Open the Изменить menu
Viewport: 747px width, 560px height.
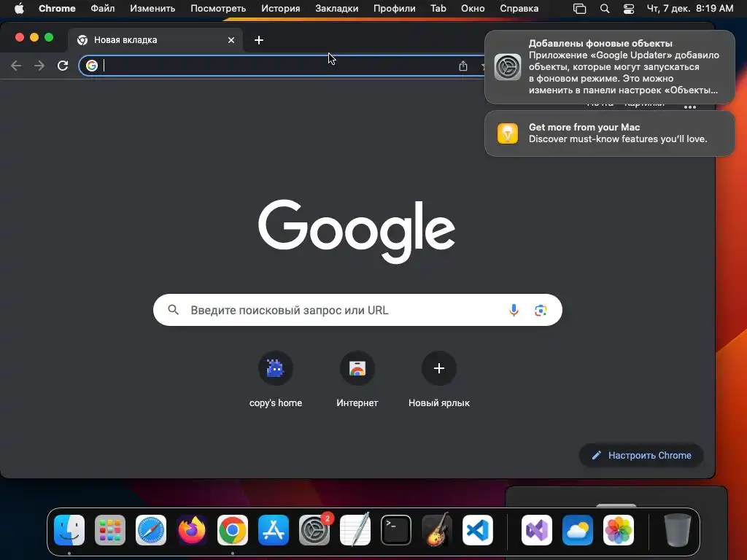click(x=152, y=9)
